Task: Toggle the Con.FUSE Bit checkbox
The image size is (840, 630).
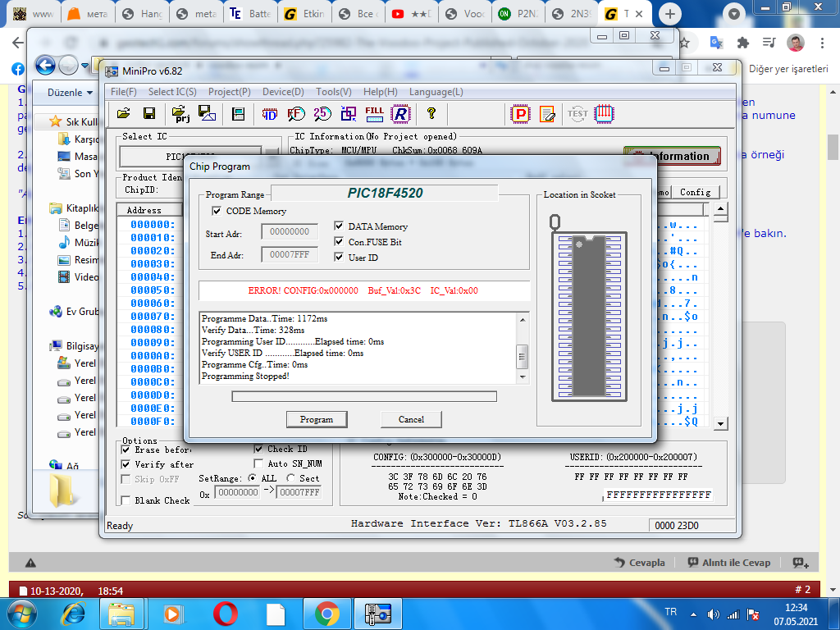Action: click(x=340, y=242)
